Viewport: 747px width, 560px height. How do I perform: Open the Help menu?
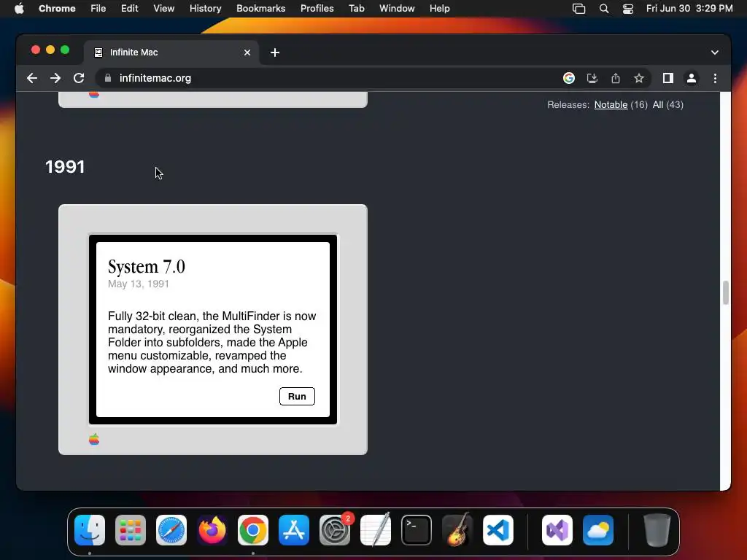coord(439,9)
